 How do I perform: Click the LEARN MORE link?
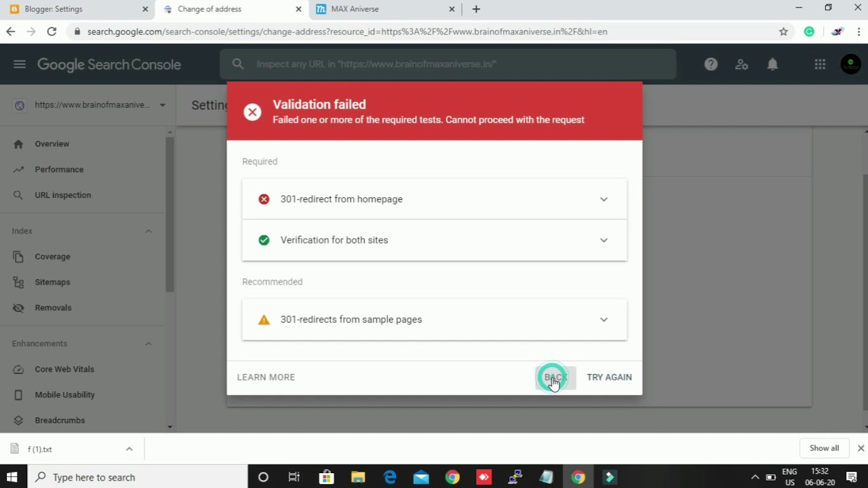266,378
